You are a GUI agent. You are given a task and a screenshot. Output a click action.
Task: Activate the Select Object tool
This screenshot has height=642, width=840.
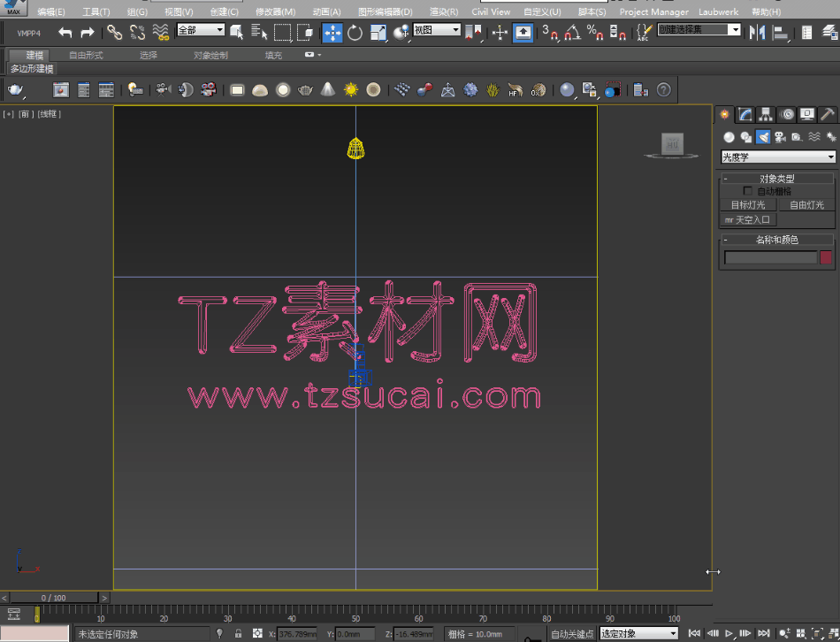click(236, 33)
